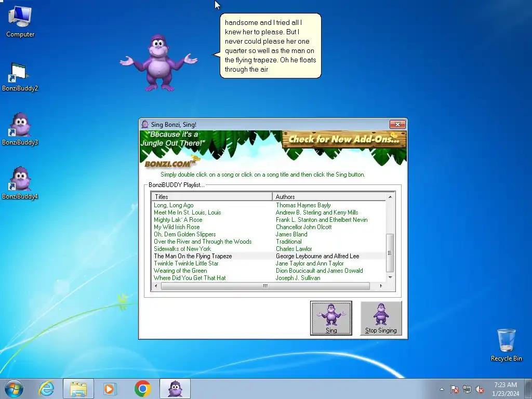Click the Authors column header
This screenshot has height=399, width=532.
(x=329, y=197)
